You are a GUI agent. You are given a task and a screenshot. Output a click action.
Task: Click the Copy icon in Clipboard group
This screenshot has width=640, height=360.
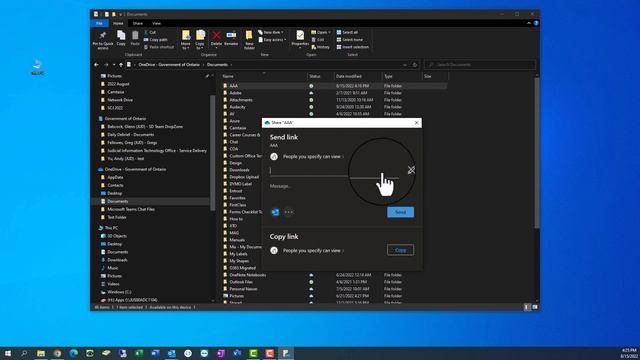pos(121,38)
